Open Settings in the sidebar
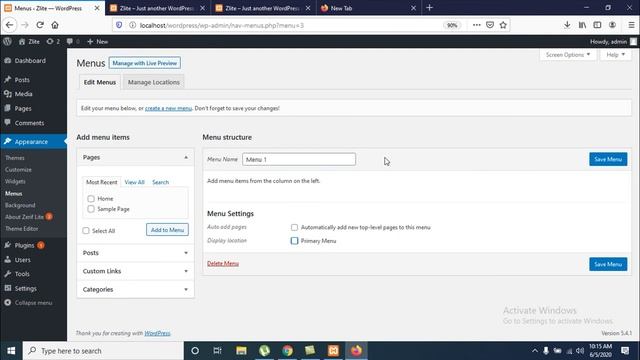 point(25,289)
